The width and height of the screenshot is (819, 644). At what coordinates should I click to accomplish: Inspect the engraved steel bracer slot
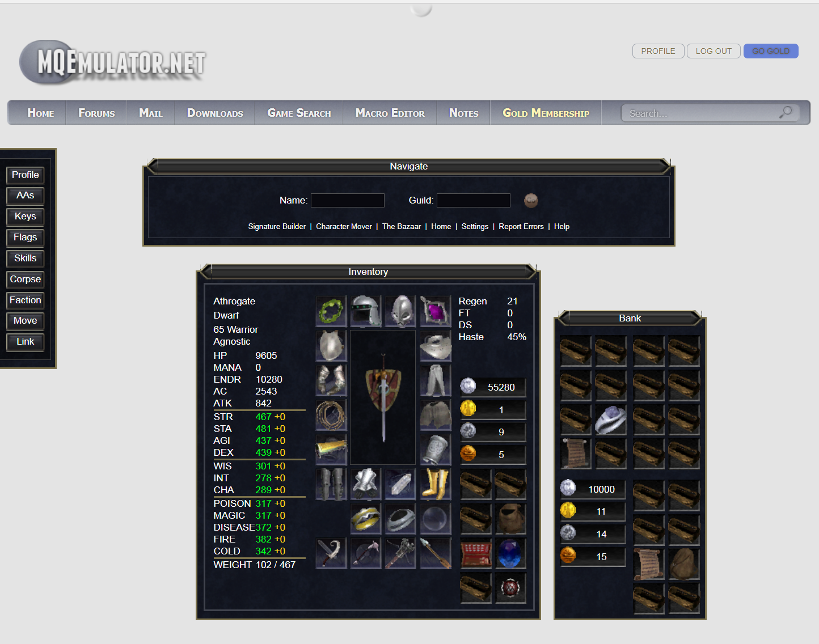pos(436,450)
